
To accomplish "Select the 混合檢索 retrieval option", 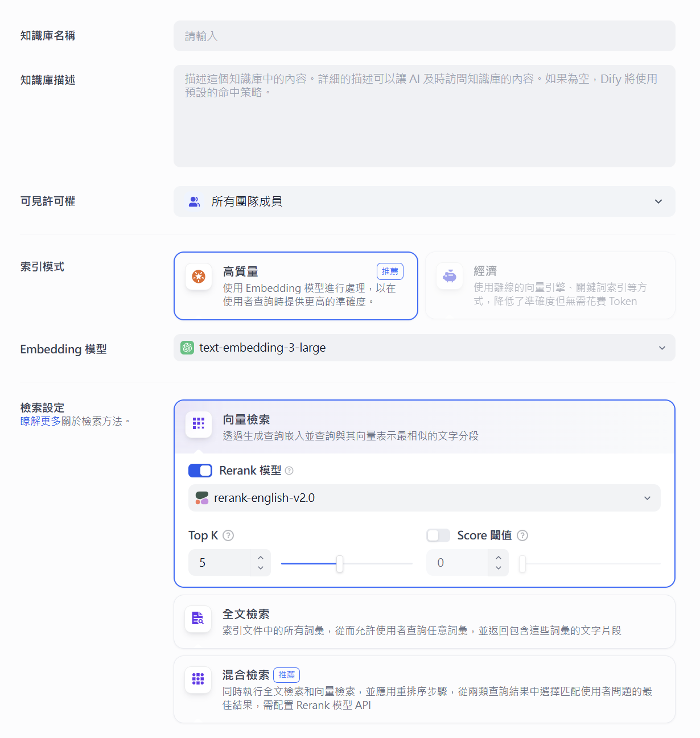I will tap(424, 689).
